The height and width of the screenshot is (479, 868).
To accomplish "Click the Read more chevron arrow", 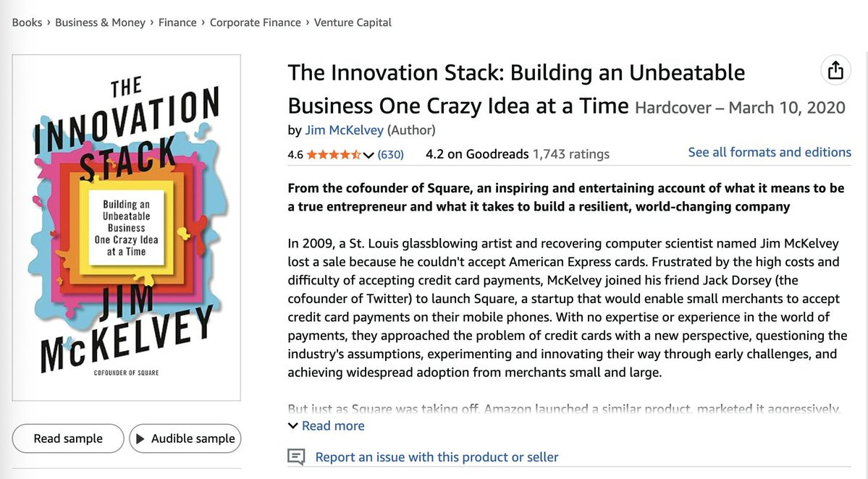I will [x=293, y=425].
